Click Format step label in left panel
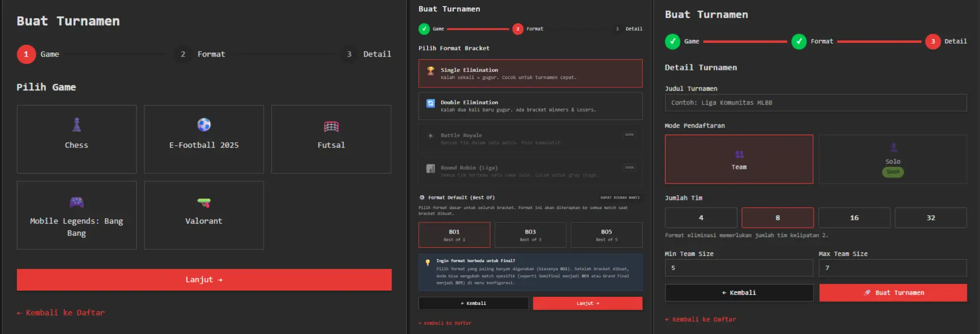The width and height of the screenshot is (980, 334). [x=211, y=54]
